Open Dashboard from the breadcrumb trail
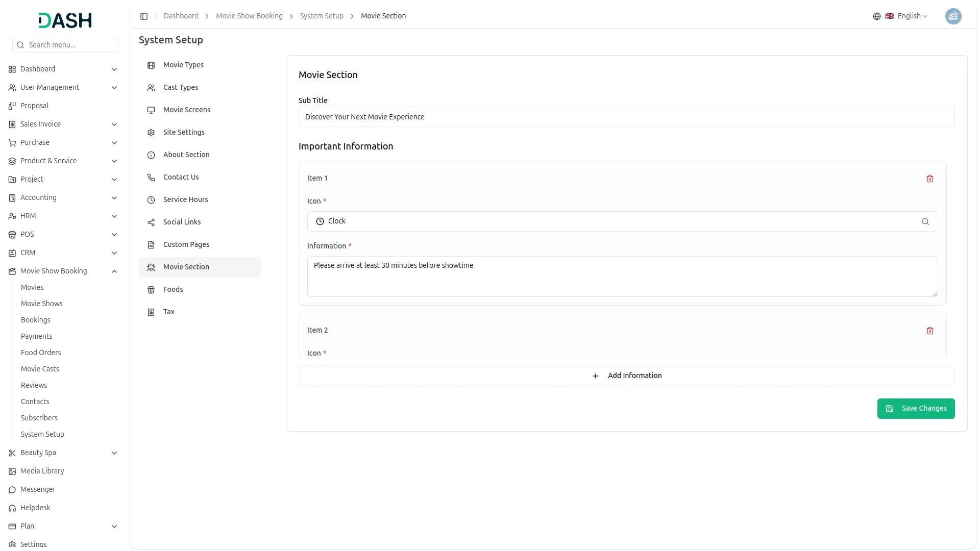Screen dimensions: 980x551 click(x=181, y=16)
